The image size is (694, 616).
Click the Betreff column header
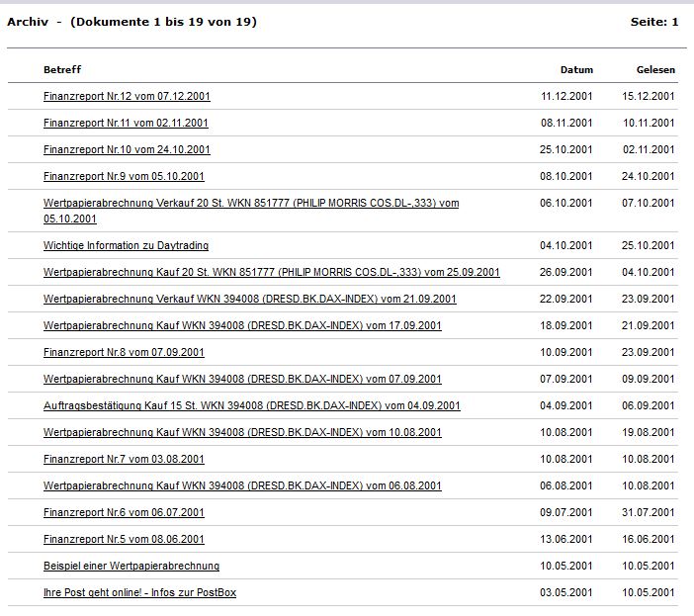pos(62,69)
